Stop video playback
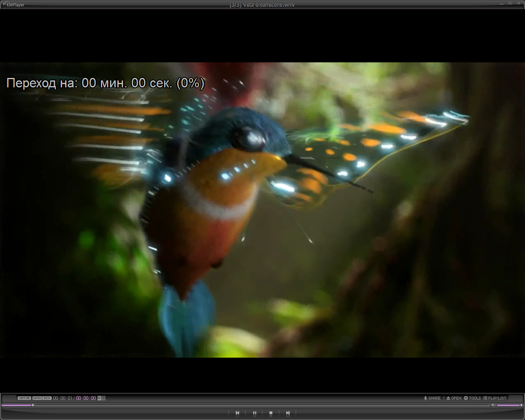The height and width of the screenshot is (420, 525). coord(271,413)
